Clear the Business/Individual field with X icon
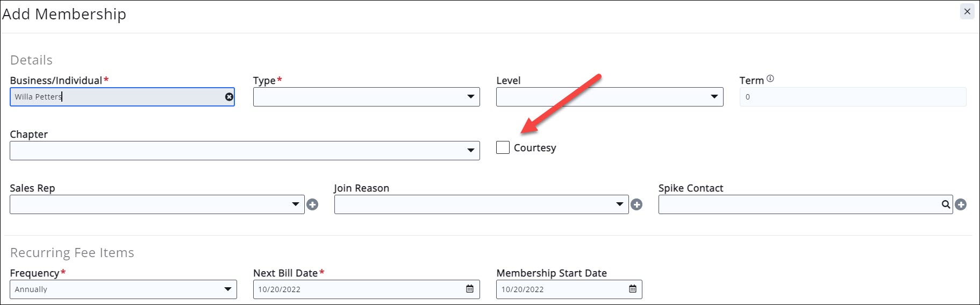This screenshot has height=305, width=980. tap(229, 97)
